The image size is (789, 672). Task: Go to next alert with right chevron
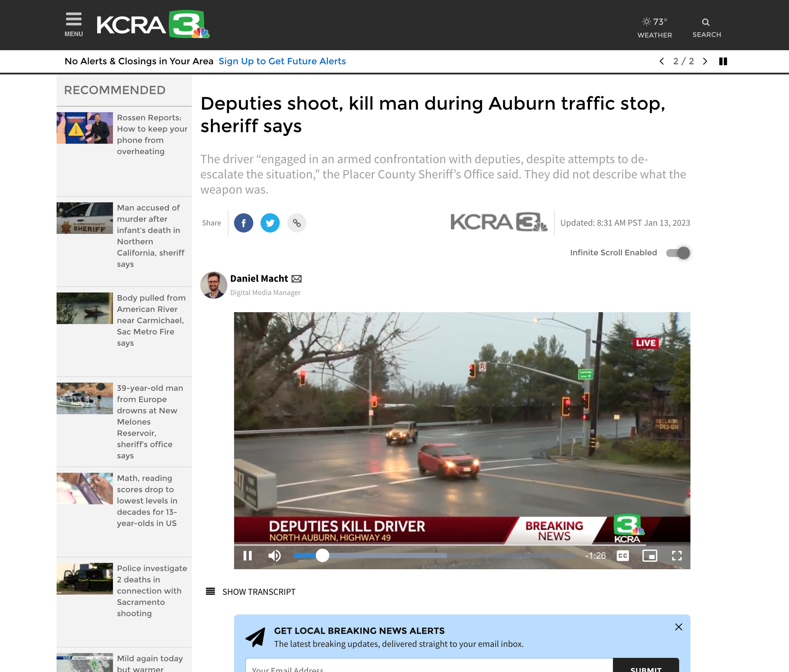click(x=705, y=61)
